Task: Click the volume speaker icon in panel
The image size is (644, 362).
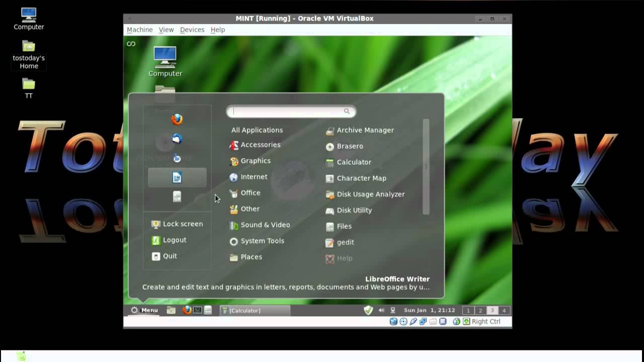Action: [x=381, y=310]
